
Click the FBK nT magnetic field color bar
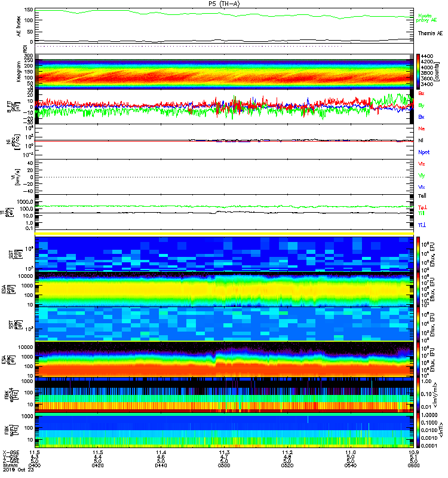pos(418,430)
